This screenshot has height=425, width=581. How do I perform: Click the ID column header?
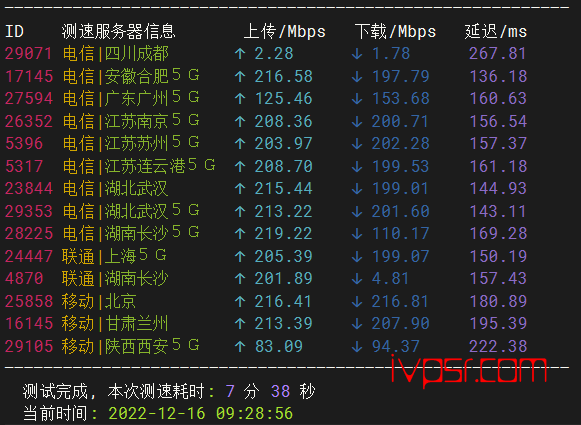coord(14,31)
